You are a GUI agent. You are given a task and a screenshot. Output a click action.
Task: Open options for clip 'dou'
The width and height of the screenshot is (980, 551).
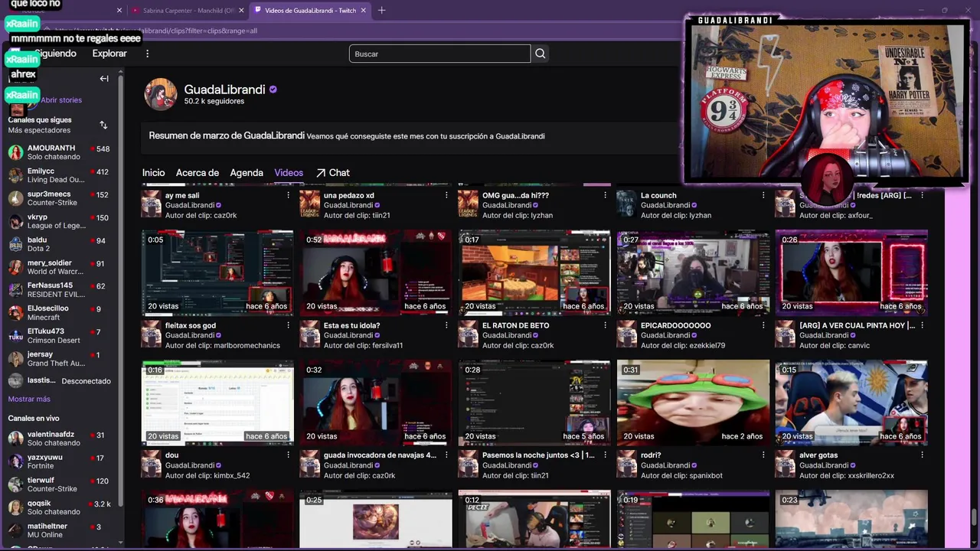click(288, 455)
